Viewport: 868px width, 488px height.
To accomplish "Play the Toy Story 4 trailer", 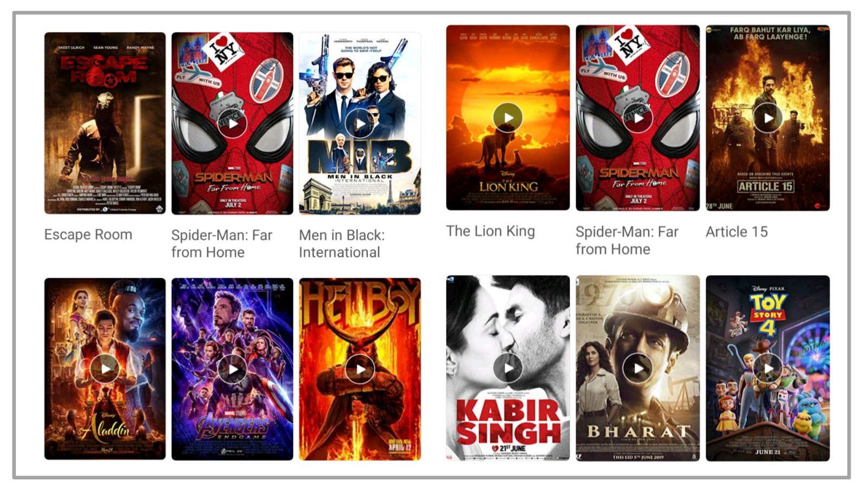I will point(768,368).
